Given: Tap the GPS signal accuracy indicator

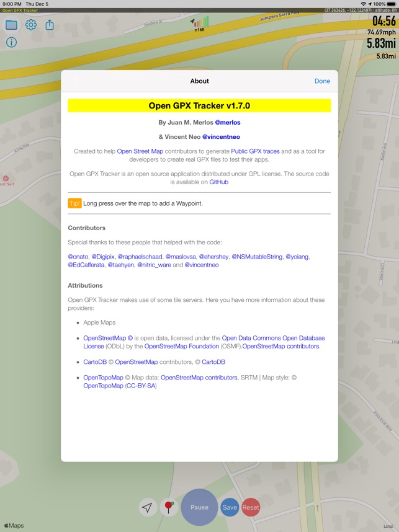Looking at the screenshot, I should [200, 24].
